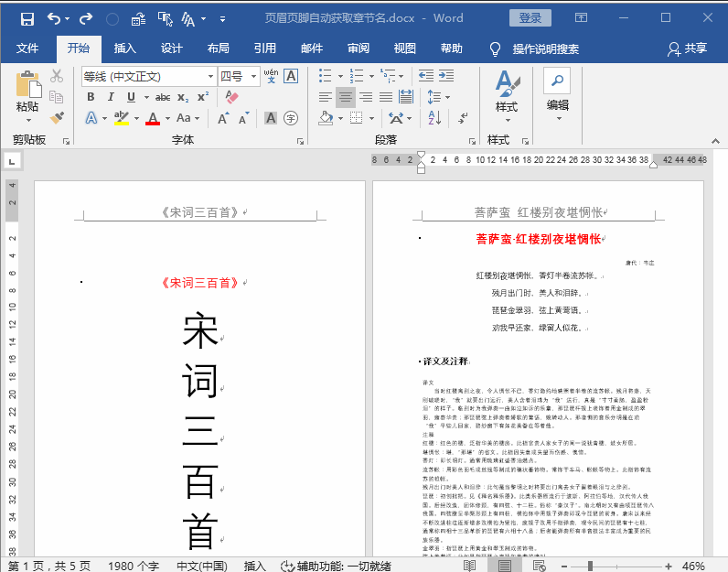Open line and paragraph spacing menu

(438, 97)
